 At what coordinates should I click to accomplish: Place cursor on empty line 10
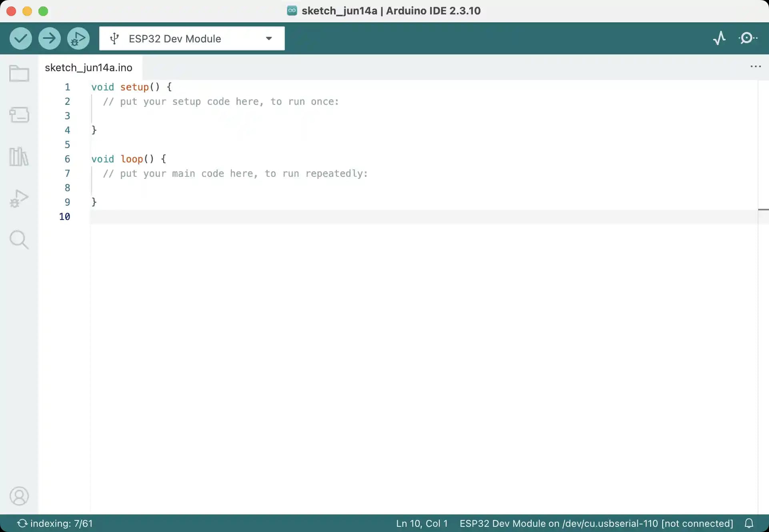(424, 217)
